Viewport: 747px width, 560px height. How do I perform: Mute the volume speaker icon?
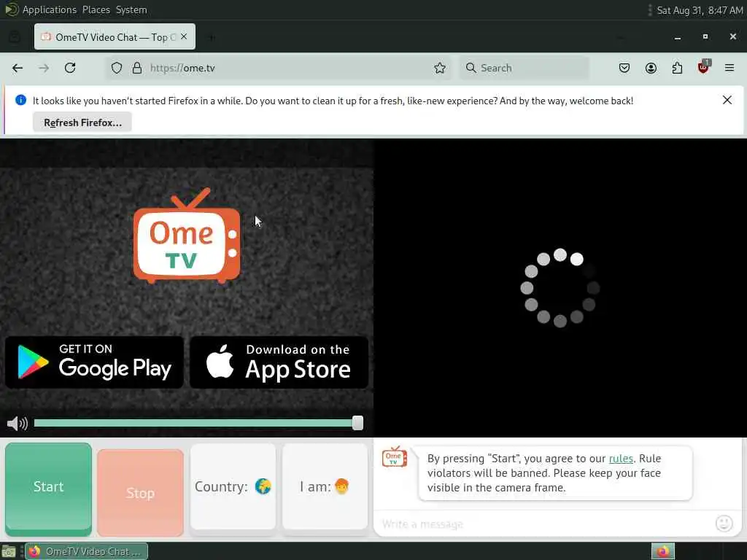(18, 424)
